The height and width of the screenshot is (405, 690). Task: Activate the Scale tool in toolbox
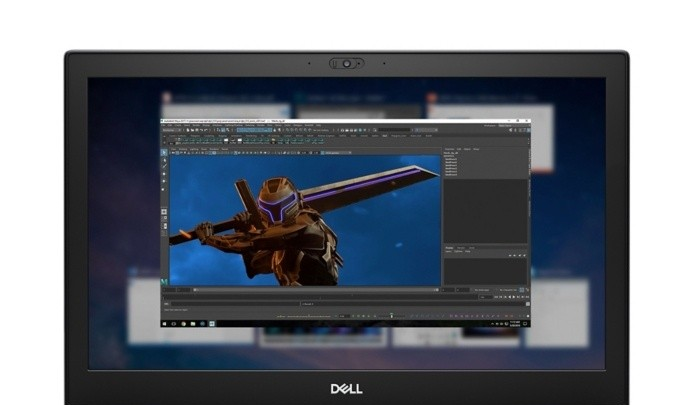[x=164, y=189]
